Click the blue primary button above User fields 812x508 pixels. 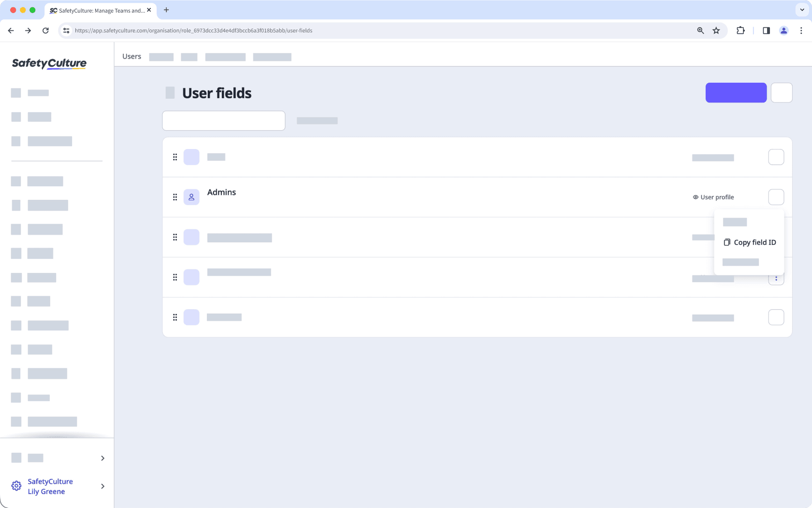[x=736, y=92]
